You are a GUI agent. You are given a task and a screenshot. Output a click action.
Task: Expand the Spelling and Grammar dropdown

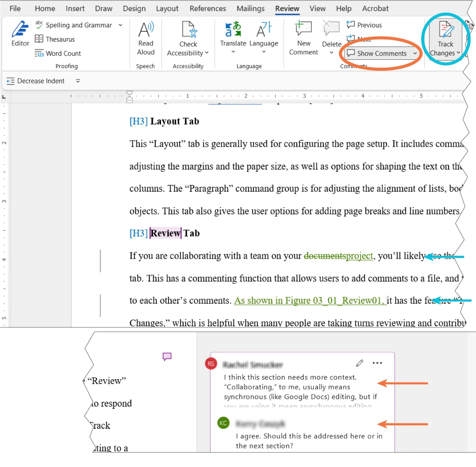click(120, 25)
